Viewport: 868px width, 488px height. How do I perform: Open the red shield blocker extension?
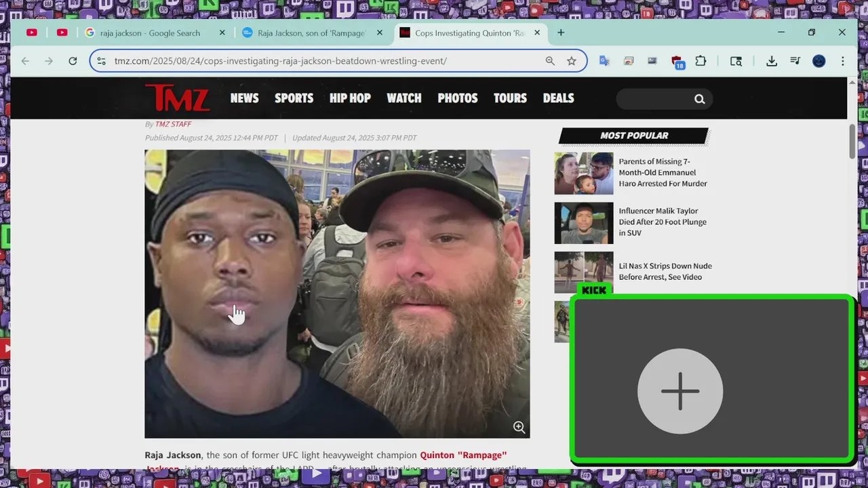click(677, 62)
